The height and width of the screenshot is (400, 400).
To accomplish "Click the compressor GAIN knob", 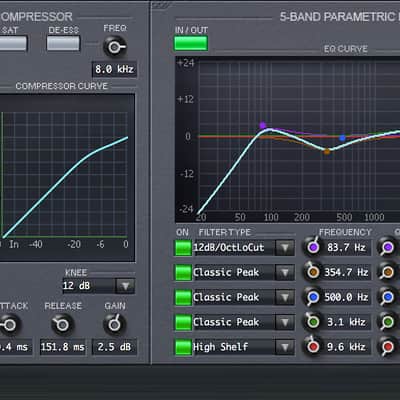I will [114, 325].
